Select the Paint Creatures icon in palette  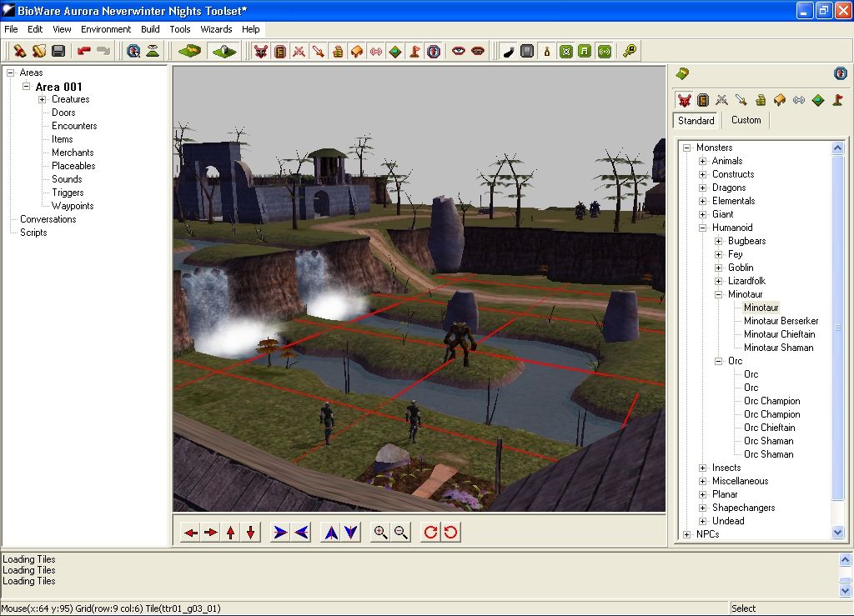coord(684,100)
